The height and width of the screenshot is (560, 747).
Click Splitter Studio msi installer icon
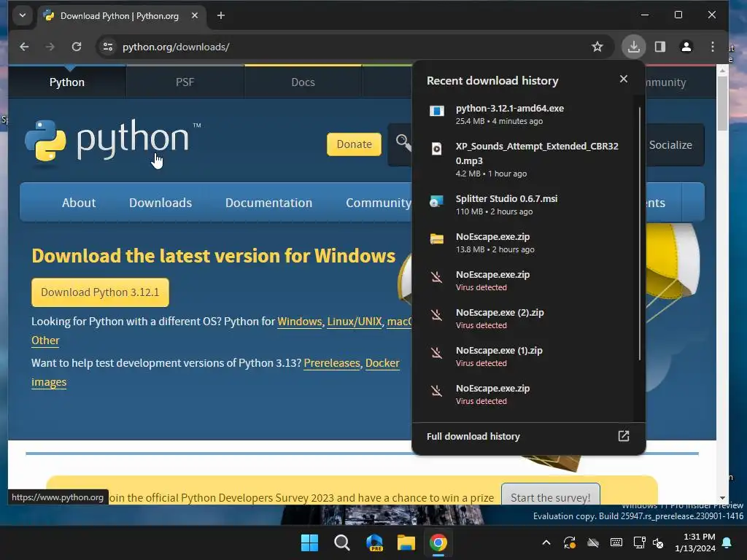pyautogui.click(x=436, y=201)
